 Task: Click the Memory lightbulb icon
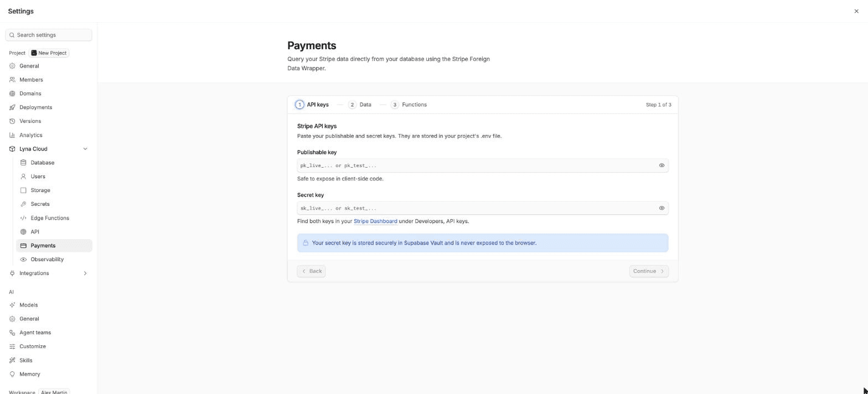(12, 374)
